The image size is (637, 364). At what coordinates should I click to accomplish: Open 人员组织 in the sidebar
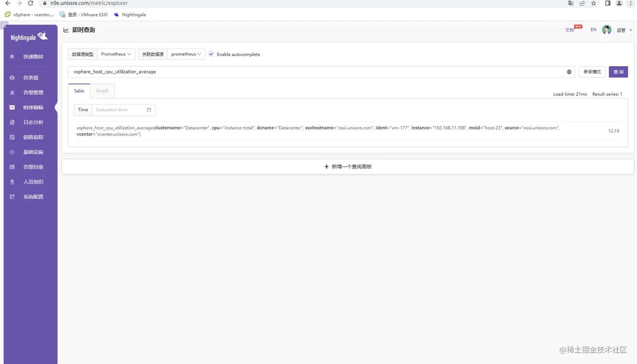click(30, 182)
